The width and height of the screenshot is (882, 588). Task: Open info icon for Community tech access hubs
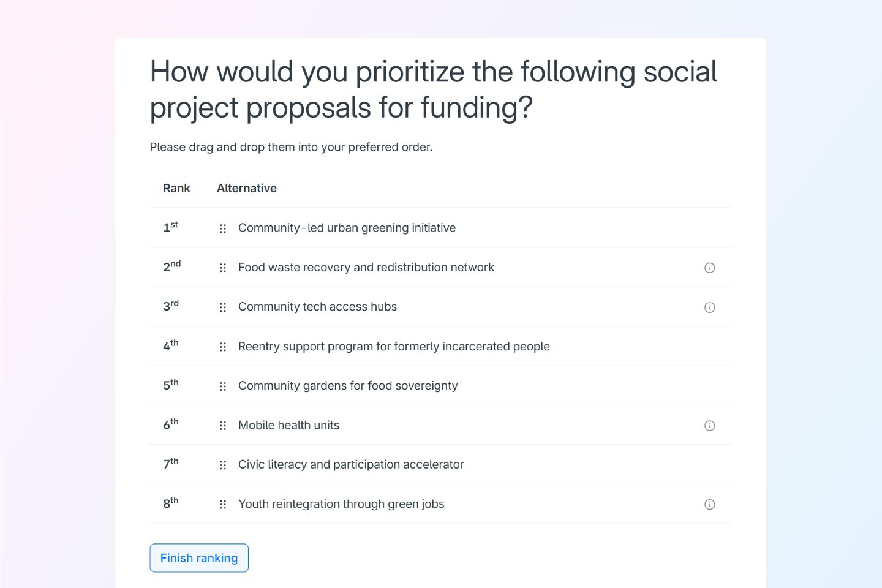pos(709,307)
